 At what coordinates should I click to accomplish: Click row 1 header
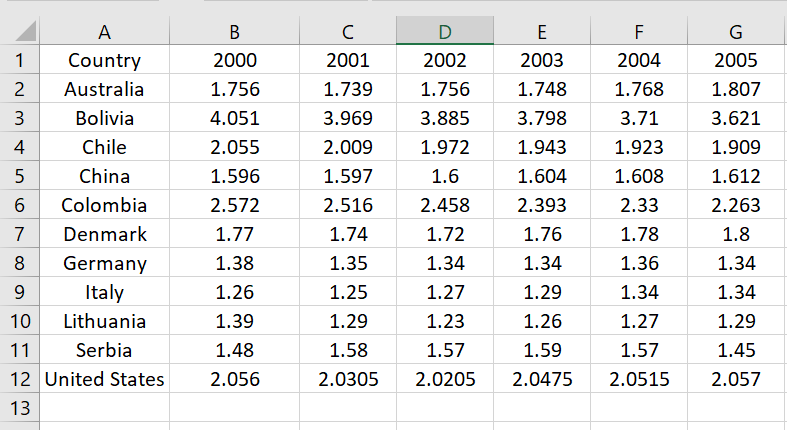20,61
